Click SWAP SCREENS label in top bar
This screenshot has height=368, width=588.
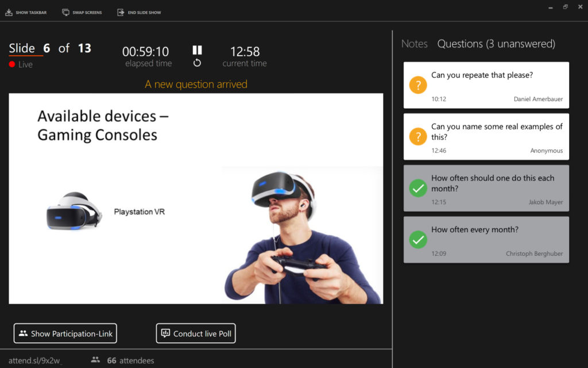[87, 13]
